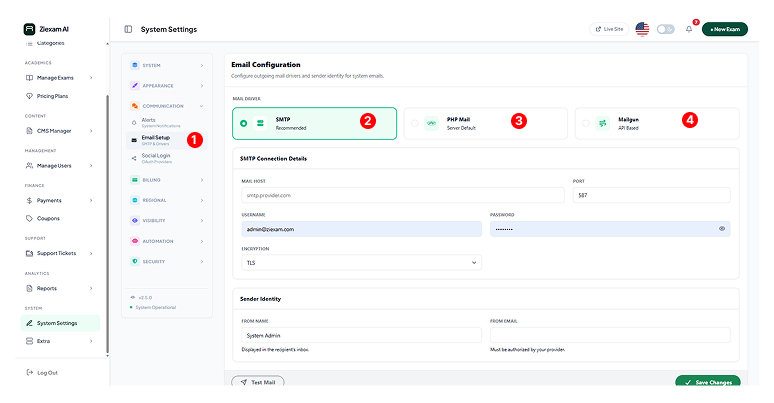Select the SMTP mail driver radio
The height and width of the screenshot is (403, 774).
(x=244, y=123)
